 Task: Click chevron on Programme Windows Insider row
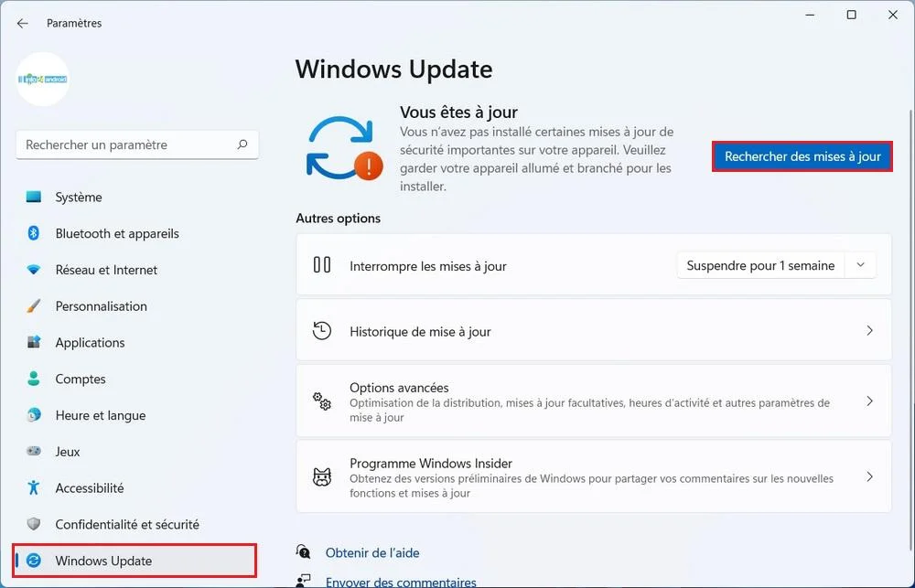869,476
